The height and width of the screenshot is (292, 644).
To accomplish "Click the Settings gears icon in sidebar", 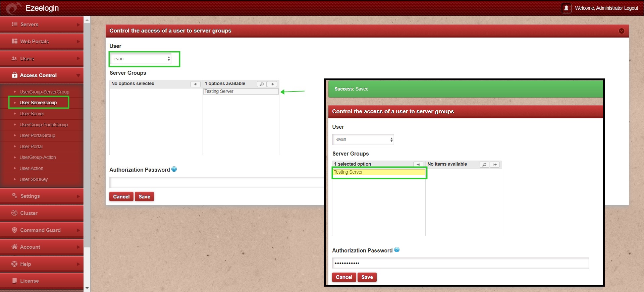I will [x=15, y=195].
